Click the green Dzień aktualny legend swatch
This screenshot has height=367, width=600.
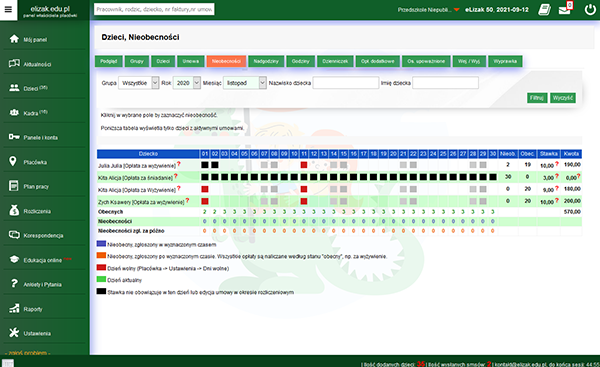(x=101, y=279)
